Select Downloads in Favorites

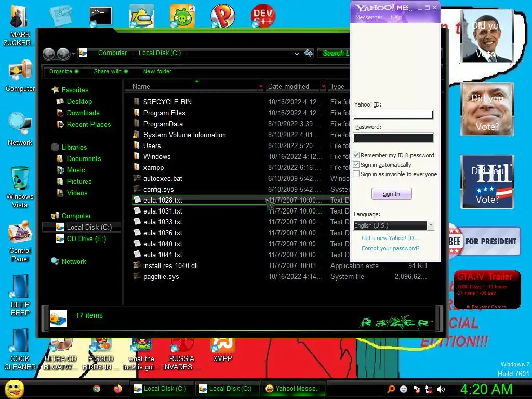coord(83,113)
